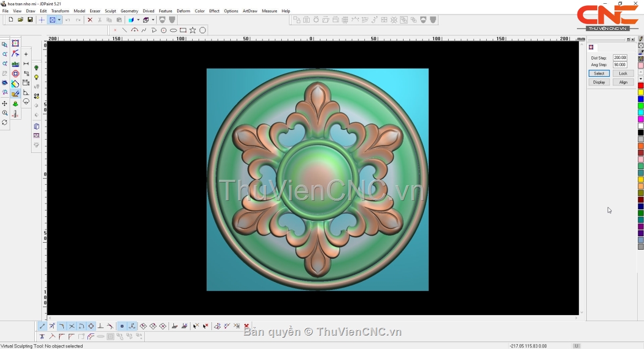Select the abc text tool
Viewport: 644px width, 349px height.
[x=16, y=64]
